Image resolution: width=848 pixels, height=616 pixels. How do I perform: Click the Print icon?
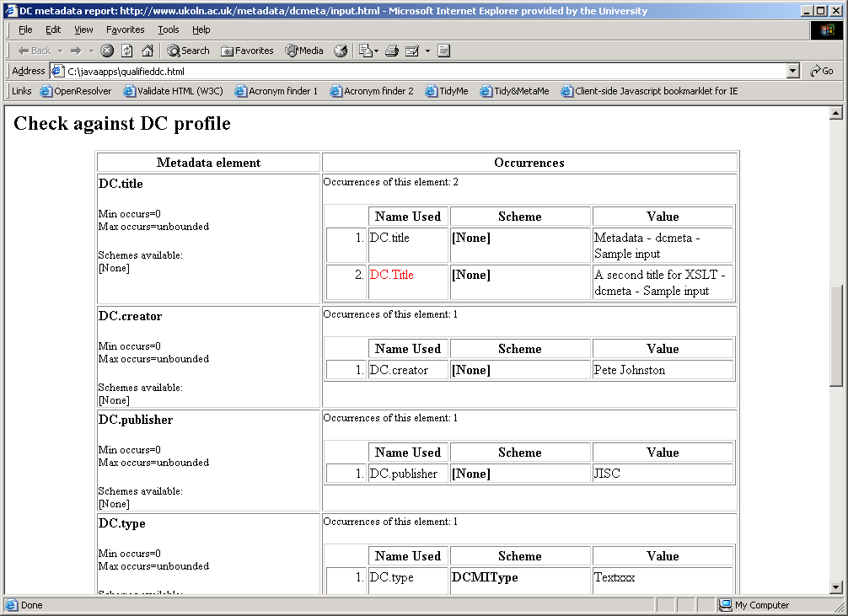390,50
